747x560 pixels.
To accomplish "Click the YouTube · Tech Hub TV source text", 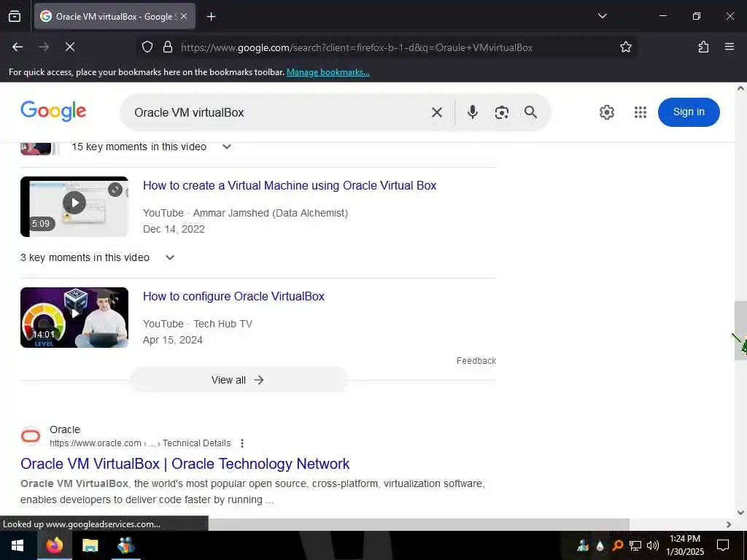I will (x=197, y=324).
